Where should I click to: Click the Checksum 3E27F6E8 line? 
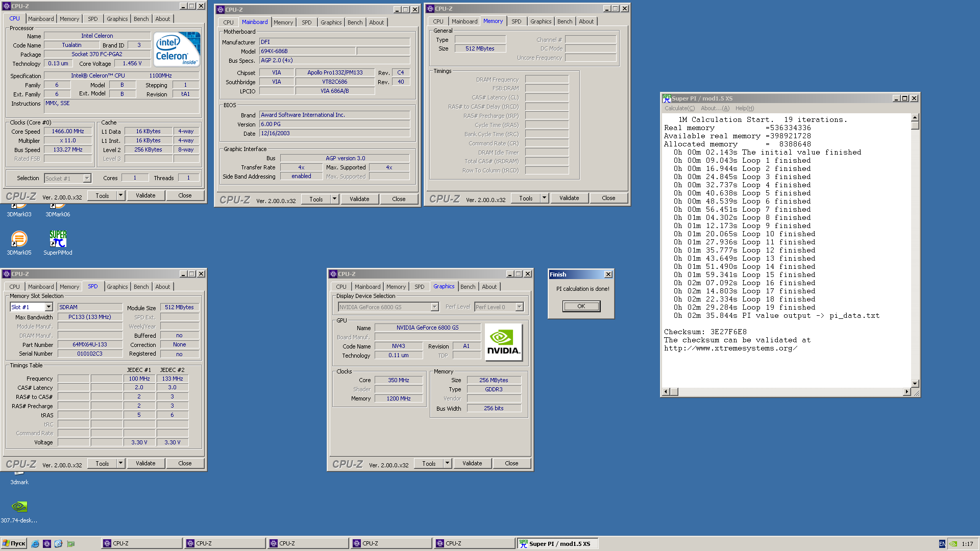705,332
